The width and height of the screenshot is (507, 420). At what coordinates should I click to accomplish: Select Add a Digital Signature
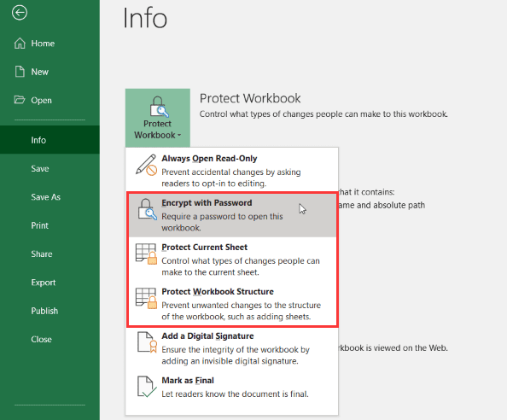232,348
